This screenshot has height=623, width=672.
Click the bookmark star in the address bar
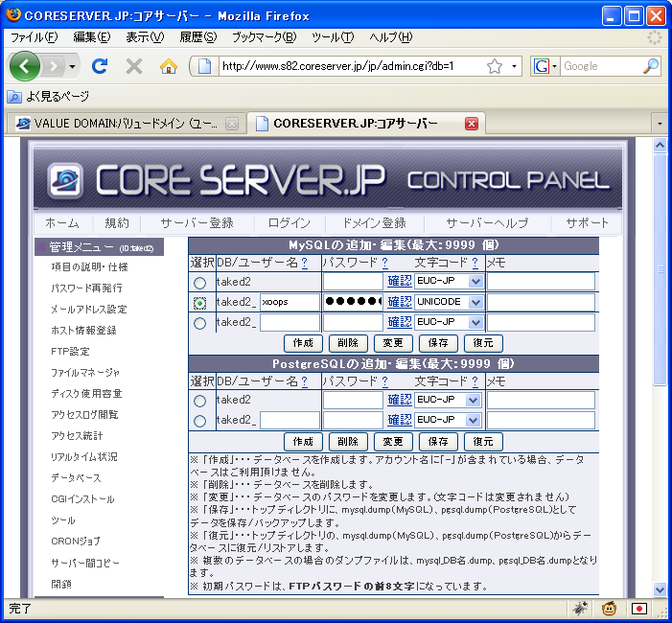(495, 66)
